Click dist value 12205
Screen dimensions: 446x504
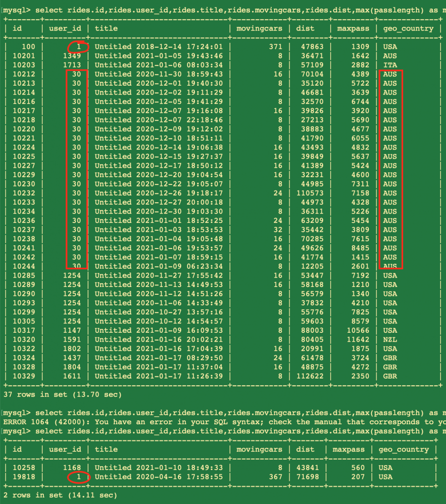(x=312, y=266)
